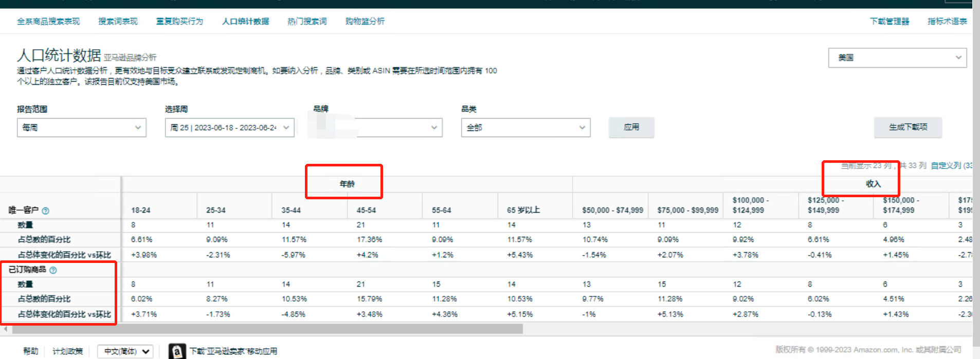Switch to 全系商品搜索表现 tab
The image size is (980, 359).
[x=48, y=22]
